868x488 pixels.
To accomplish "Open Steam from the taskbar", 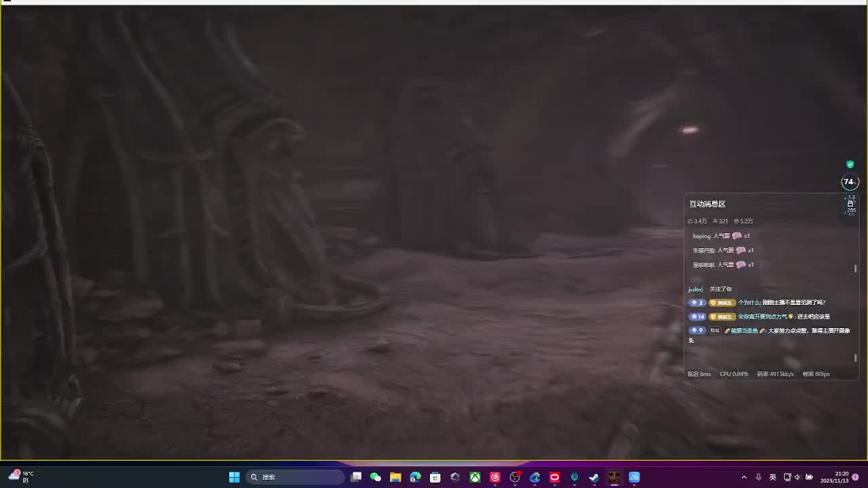I will coord(594,477).
